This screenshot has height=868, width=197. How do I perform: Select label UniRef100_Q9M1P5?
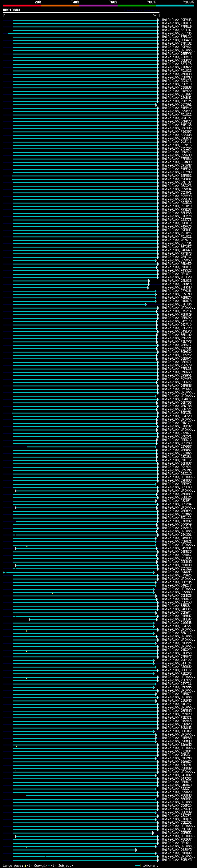[x=177, y=101]
